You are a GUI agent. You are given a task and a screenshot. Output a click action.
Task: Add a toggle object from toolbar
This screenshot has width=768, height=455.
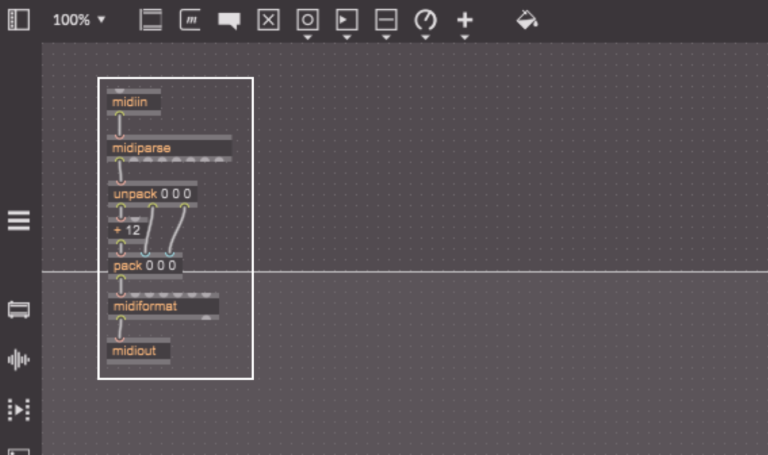pos(268,20)
